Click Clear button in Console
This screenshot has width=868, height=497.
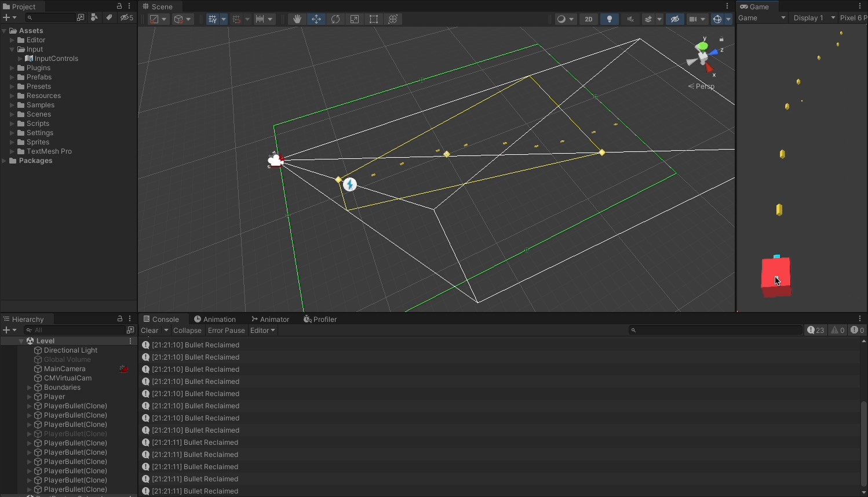(150, 331)
